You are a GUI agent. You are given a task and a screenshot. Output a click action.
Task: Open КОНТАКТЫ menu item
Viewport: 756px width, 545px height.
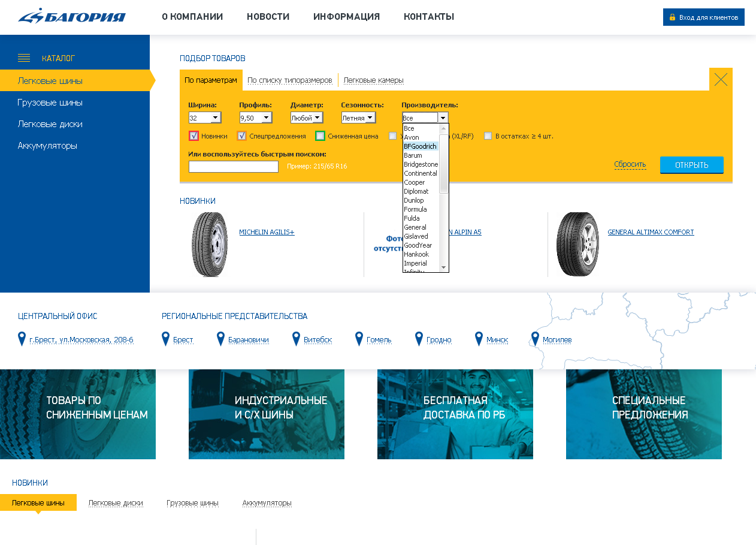(x=429, y=17)
